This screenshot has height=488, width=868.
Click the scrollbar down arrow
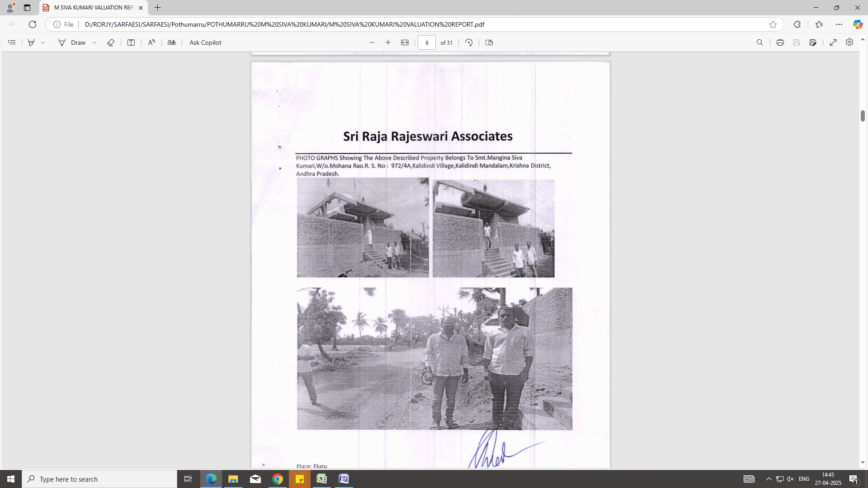click(863, 463)
